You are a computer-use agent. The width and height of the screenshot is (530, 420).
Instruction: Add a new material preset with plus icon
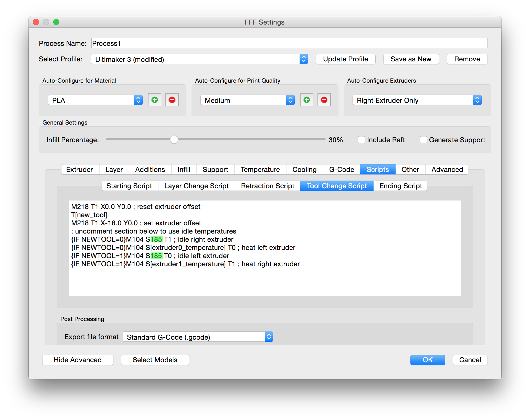(154, 100)
